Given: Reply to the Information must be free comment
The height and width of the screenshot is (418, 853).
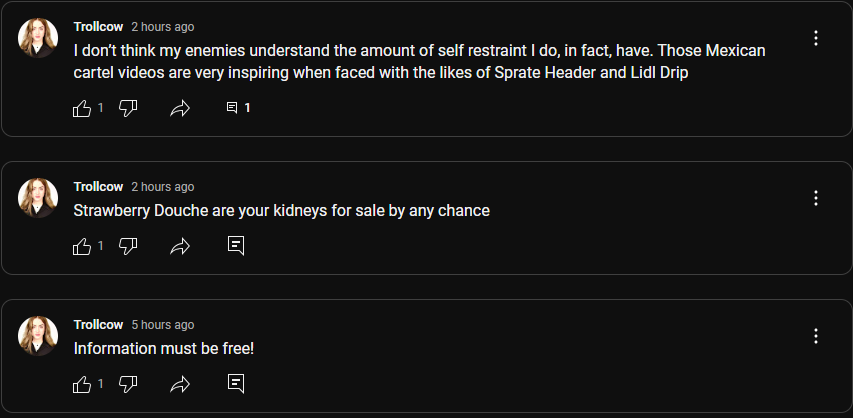Looking at the screenshot, I should (x=236, y=384).
